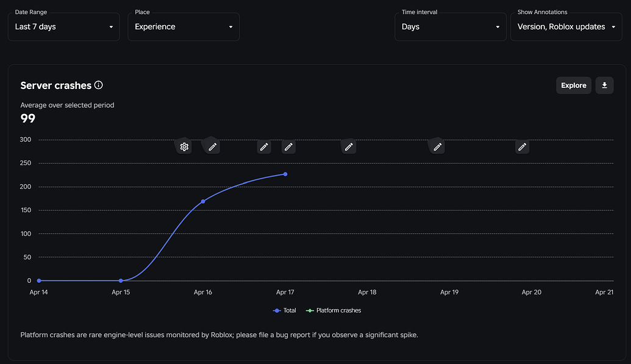Open the Show Annotations dropdown
The width and height of the screenshot is (631, 364).
point(566,27)
